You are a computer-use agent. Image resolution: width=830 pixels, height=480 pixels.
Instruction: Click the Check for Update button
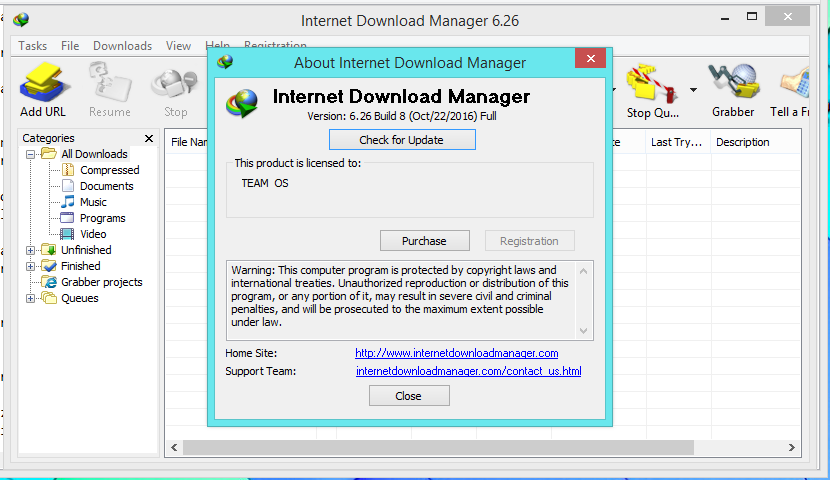tap(402, 140)
